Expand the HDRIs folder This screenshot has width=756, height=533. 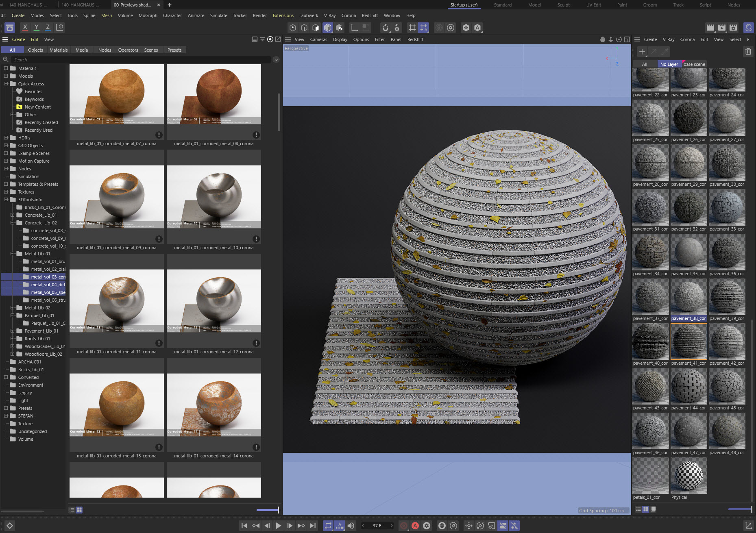point(6,138)
